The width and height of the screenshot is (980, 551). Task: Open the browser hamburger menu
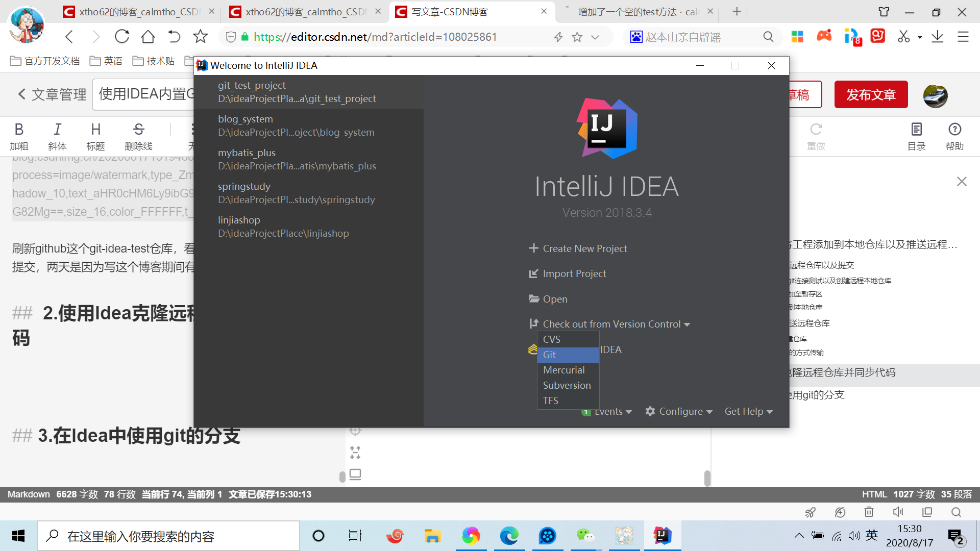(x=963, y=37)
